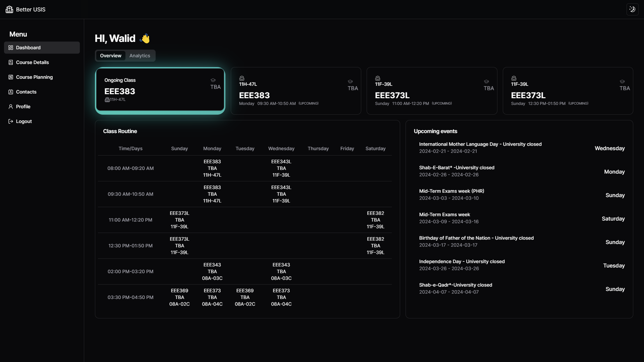Switch to the Analytics tab

(x=140, y=56)
